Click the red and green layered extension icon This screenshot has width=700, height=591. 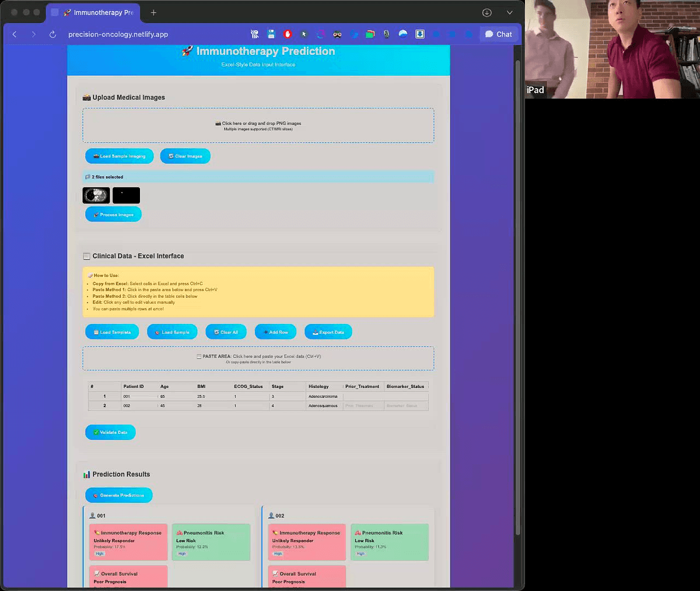point(370,34)
